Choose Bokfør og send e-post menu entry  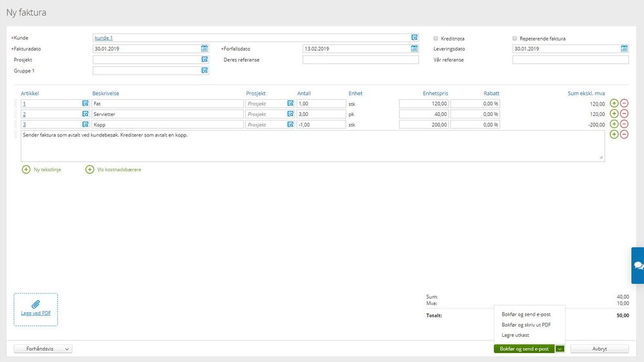(x=526, y=314)
